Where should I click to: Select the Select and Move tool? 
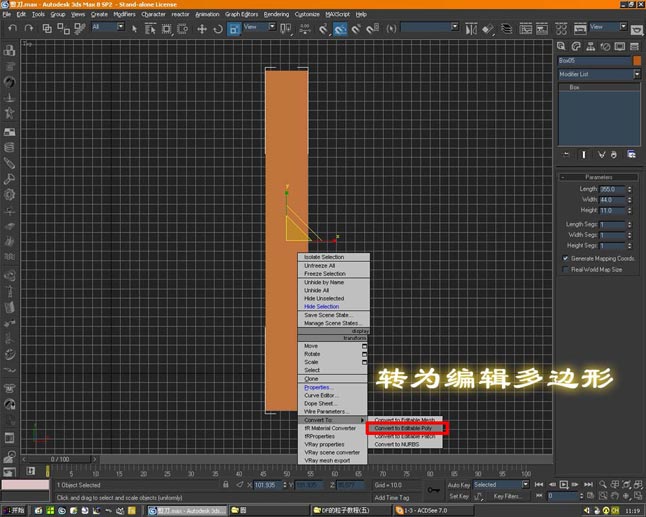pos(201,29)
